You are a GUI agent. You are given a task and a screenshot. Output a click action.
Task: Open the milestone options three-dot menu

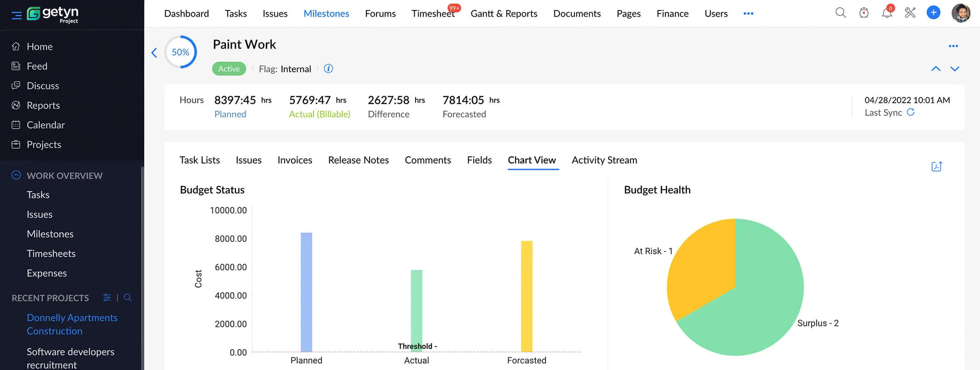[x=953, y=46]
